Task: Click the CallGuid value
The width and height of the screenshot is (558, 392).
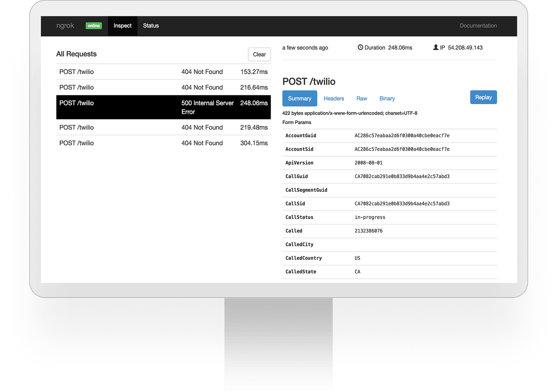Action: point(402,176)
